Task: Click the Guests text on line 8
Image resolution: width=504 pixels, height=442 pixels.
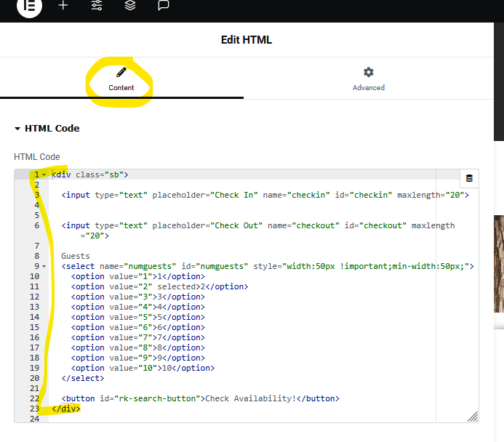Action: pos(76,256)
